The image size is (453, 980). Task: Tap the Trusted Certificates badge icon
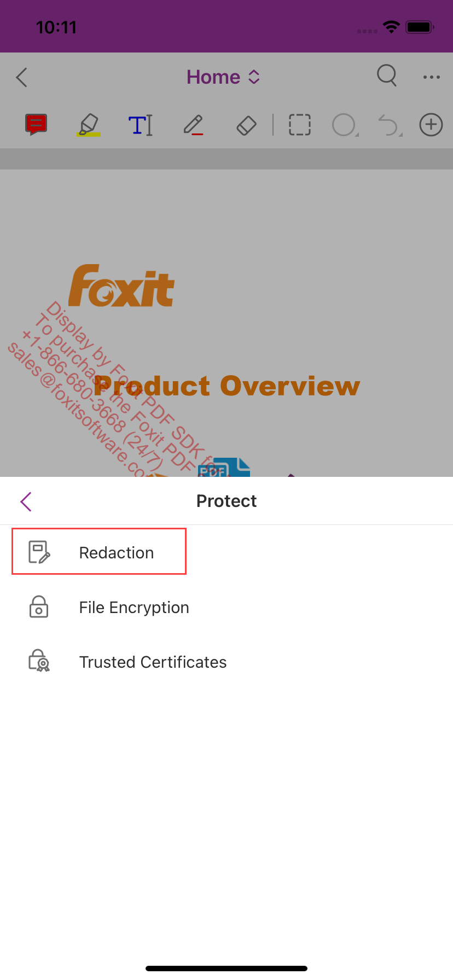(39, 661)
